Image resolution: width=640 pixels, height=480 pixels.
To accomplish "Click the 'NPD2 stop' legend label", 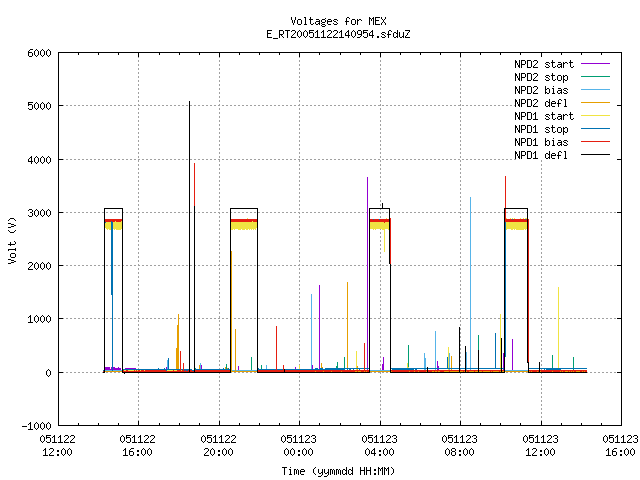I will coord(541,77).
